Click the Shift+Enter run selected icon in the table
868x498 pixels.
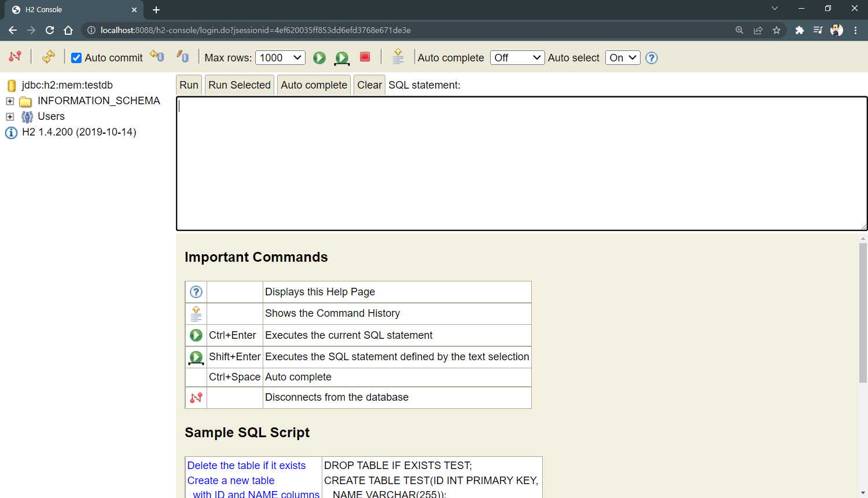tap(196, 357)
